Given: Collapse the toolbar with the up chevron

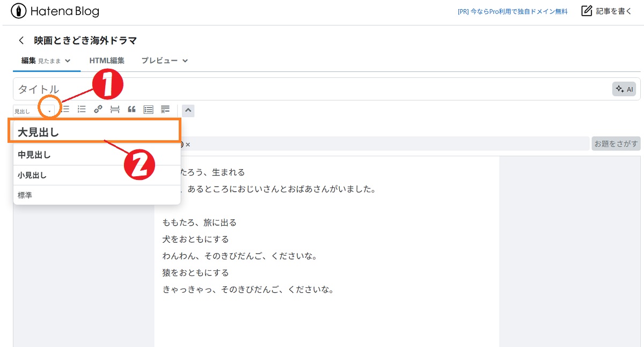Looking at the screenshot, I should [188, 110].
